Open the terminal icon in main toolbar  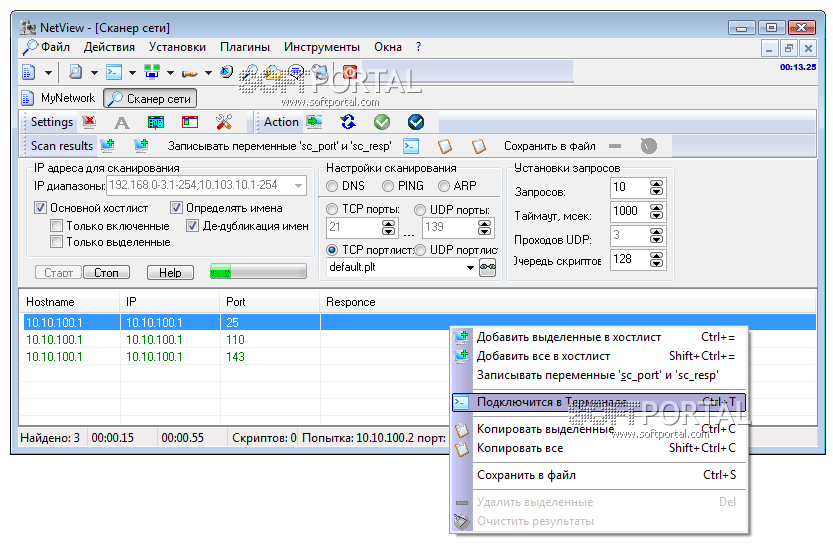[114, 72]
